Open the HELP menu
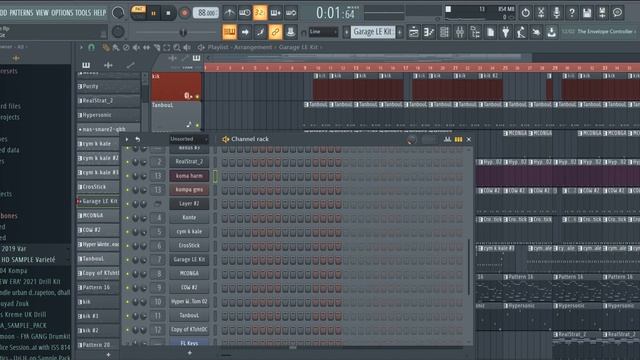Image resolution: width=640 pixels, height=360 pixels. [x=100, y=13]
